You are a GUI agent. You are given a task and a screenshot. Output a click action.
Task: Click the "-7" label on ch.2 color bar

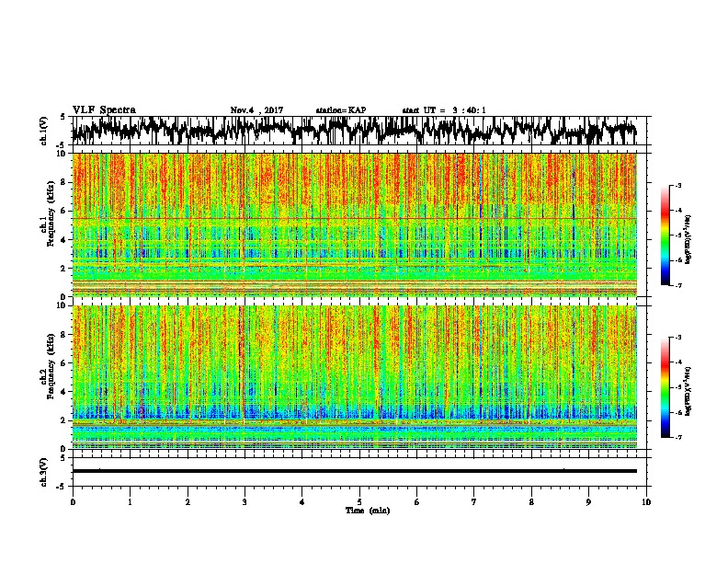pos(678,437)
